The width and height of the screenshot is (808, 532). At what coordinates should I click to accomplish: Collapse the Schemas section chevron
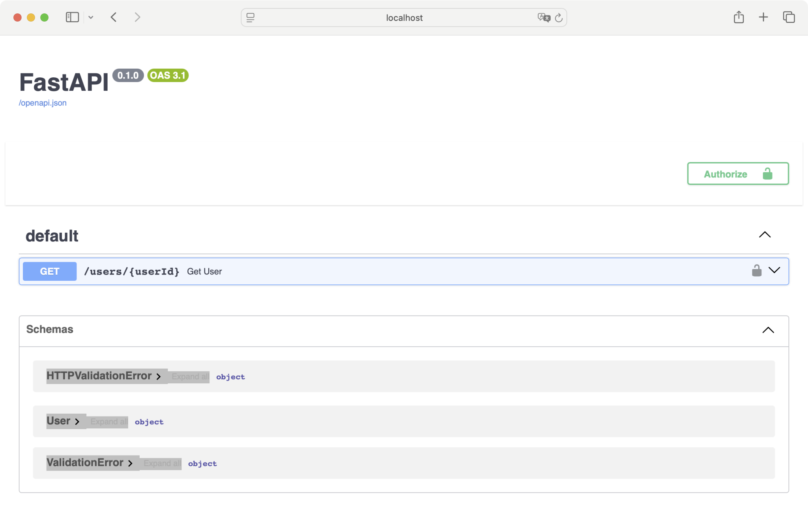pos(768,330)
